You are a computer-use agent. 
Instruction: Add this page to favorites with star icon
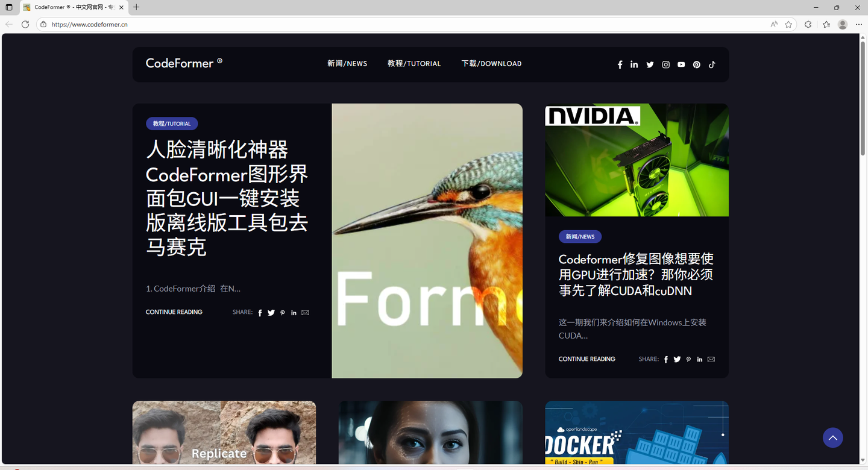click(x=788, y=24)
